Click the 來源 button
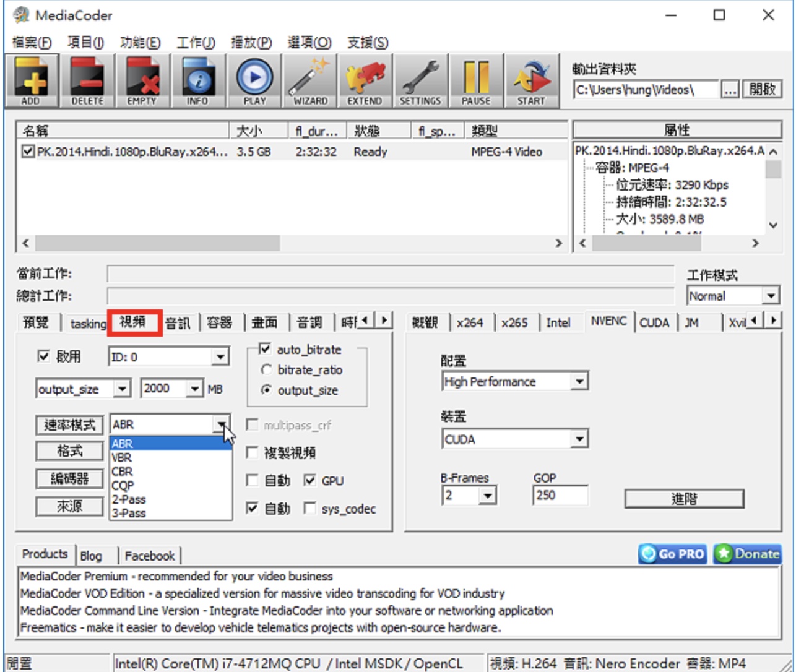796x672 pixels. (70, 506)
